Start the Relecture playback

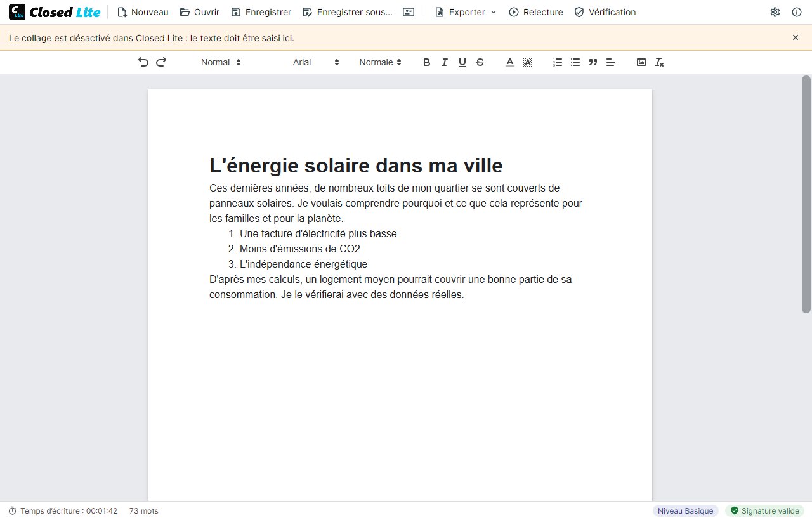536,12
